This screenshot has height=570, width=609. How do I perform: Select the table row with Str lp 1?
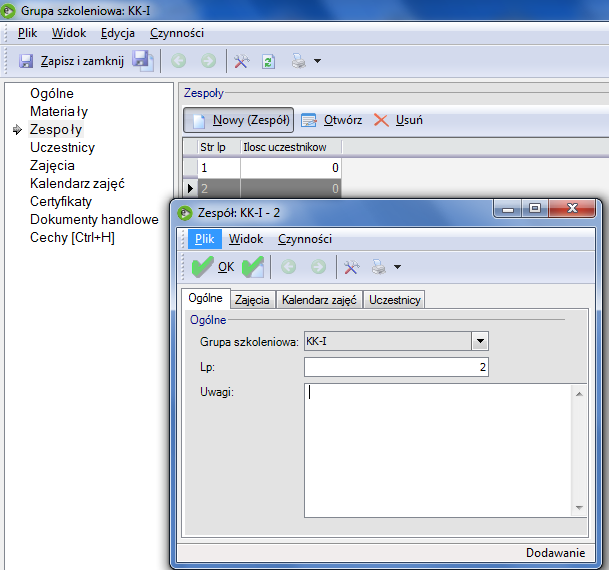pos(262,168)
